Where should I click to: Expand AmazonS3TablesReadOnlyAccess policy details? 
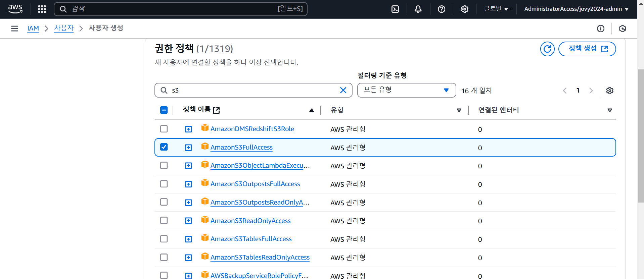188,258
